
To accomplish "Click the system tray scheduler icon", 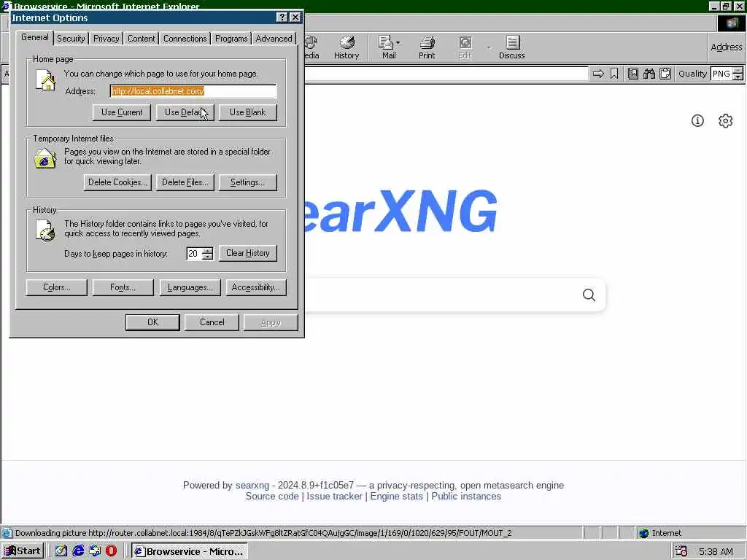I will (x=681, y=551).
